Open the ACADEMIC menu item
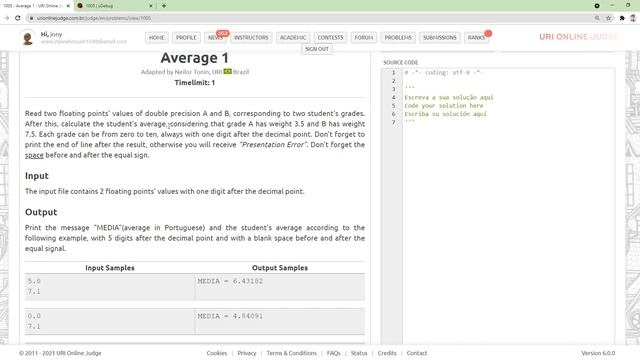This screenshot has width=640, height=360. tap(293, 38)
